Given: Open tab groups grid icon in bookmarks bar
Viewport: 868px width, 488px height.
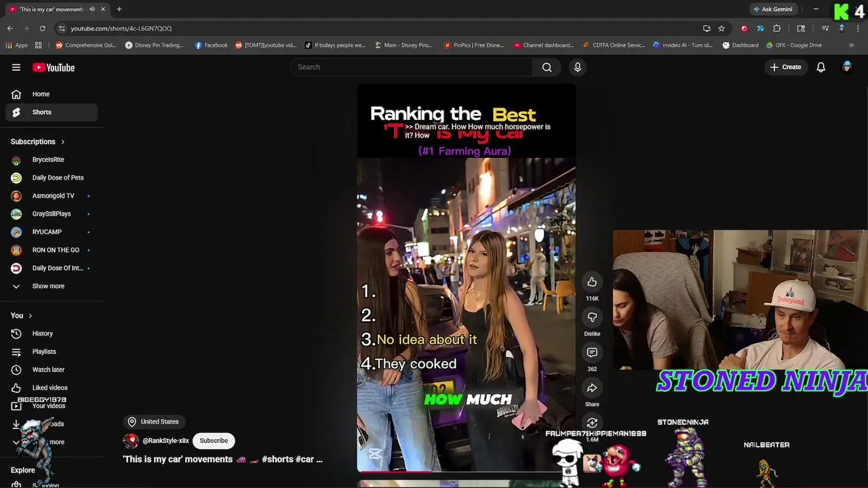Looking at the screenshot, I should point(39,45).
